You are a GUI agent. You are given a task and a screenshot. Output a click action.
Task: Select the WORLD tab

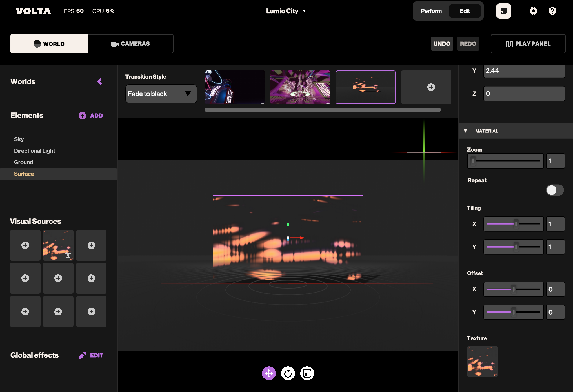(x=49, y=44)
